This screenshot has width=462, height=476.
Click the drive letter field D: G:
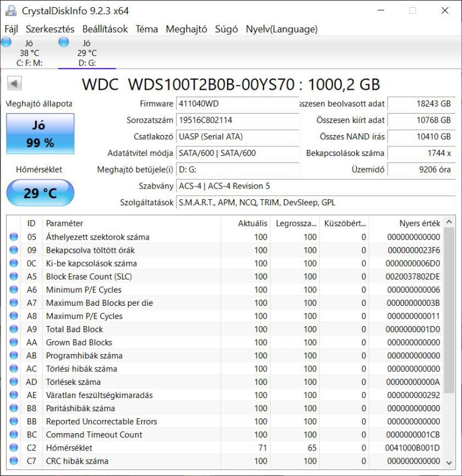(237, 170)
